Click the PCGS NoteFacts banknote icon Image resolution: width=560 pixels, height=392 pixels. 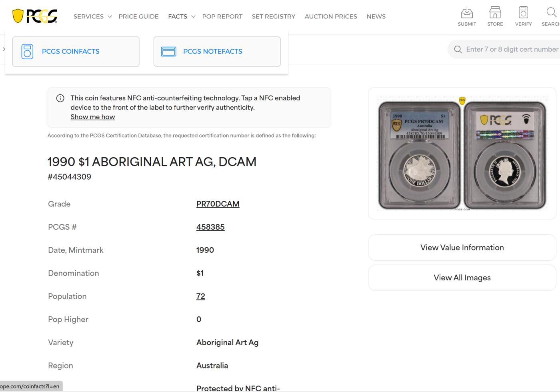point(168,52)
